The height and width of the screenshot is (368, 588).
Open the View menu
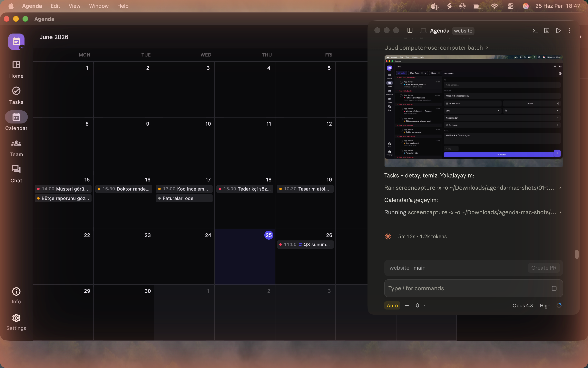pyautogui.click(x=74, y=6)
